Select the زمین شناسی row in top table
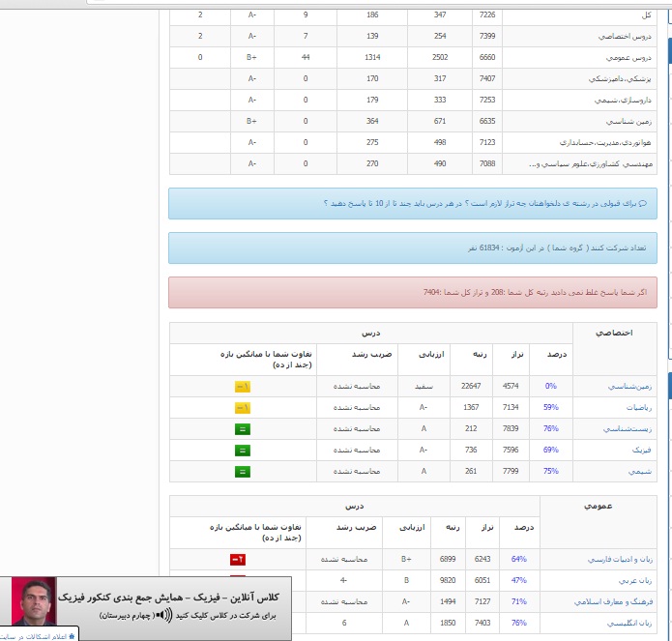 click(629, 122)
